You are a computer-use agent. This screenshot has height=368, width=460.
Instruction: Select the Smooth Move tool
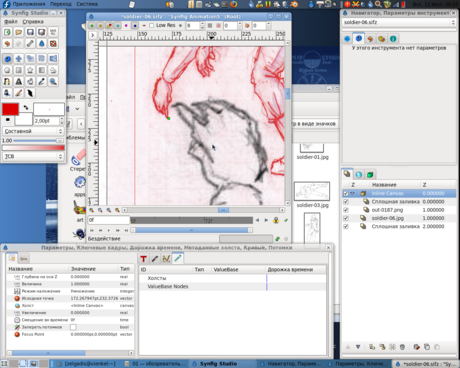(19, 59)
